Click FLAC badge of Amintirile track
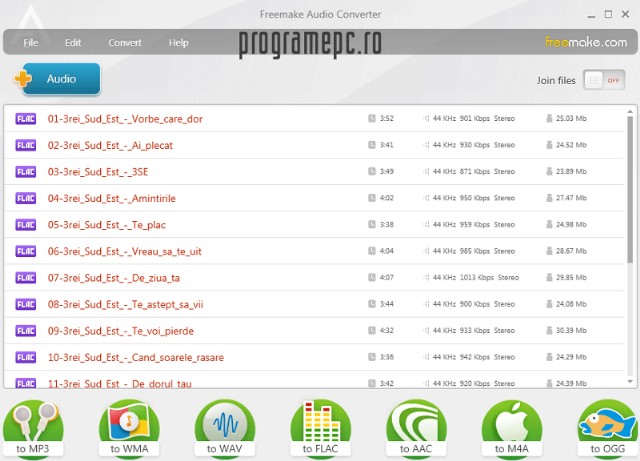 [x=26, y=198]
